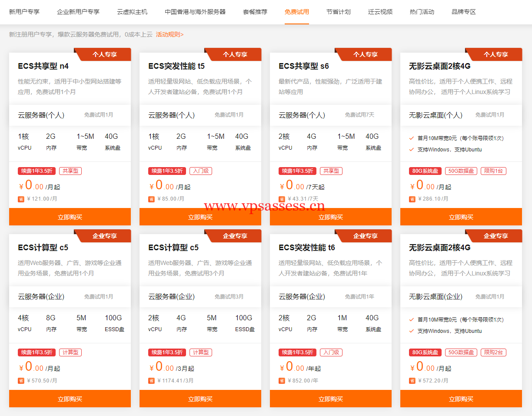The height and width of the screenshot is (416, 532).
Task: Click the 限购2台 tag on enterprise 无影云桌面
Action: tap(493, 352)
